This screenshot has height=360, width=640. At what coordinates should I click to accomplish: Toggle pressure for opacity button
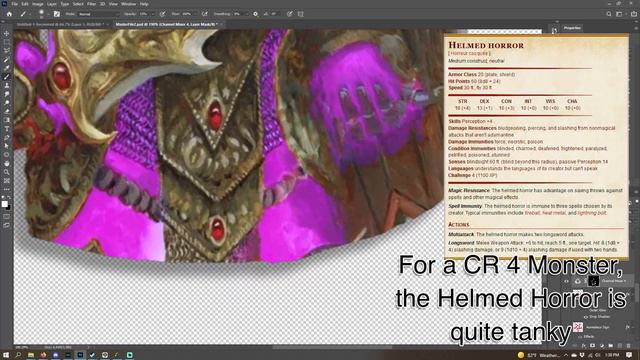tap(162, 14)
